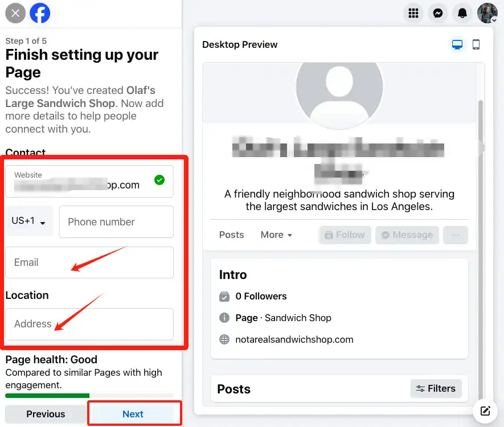This screenshot has width=504, height=427.
Task: Click the 0 Followers icon
Action: pyautogui.click(x=224, y=296)
